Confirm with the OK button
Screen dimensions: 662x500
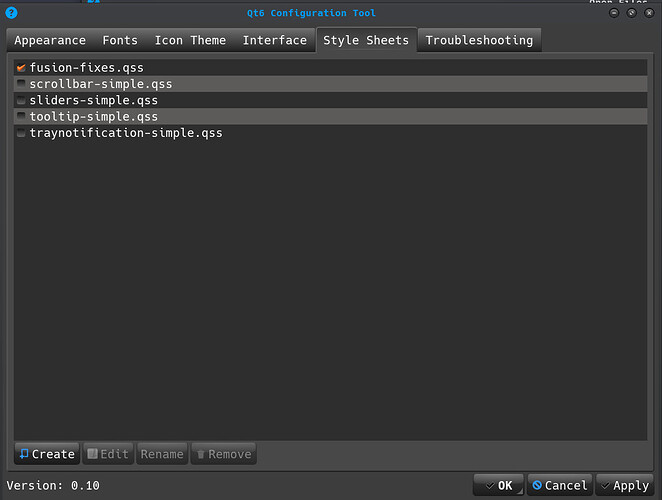pyautogui.click(x=497, y=485)
